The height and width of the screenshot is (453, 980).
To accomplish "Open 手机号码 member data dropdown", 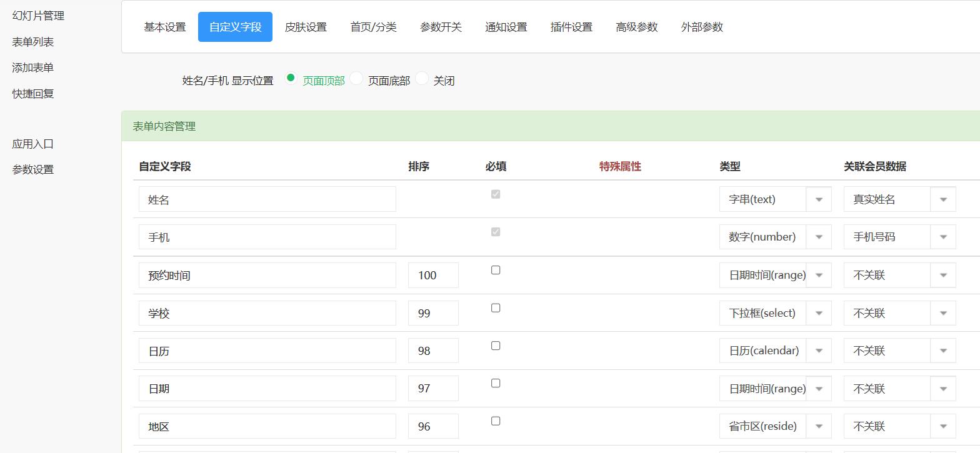I will coord(900,237).
